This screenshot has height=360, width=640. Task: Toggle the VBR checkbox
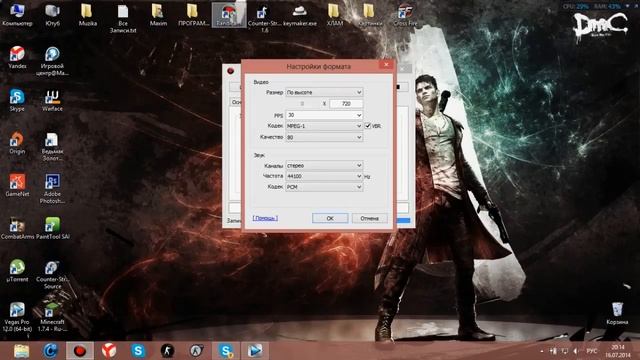pos(368,126)
